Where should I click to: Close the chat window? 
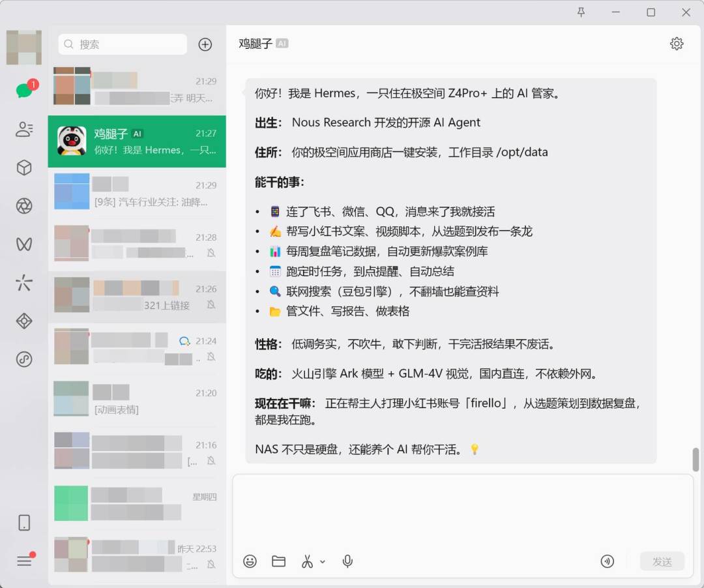coord(686,12)
